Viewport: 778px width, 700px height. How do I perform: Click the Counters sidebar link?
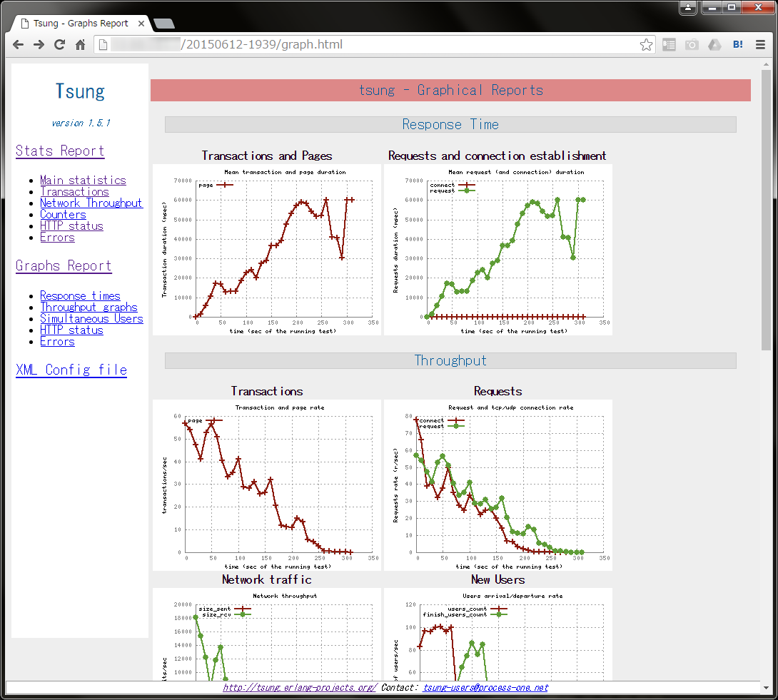point(63,215)
